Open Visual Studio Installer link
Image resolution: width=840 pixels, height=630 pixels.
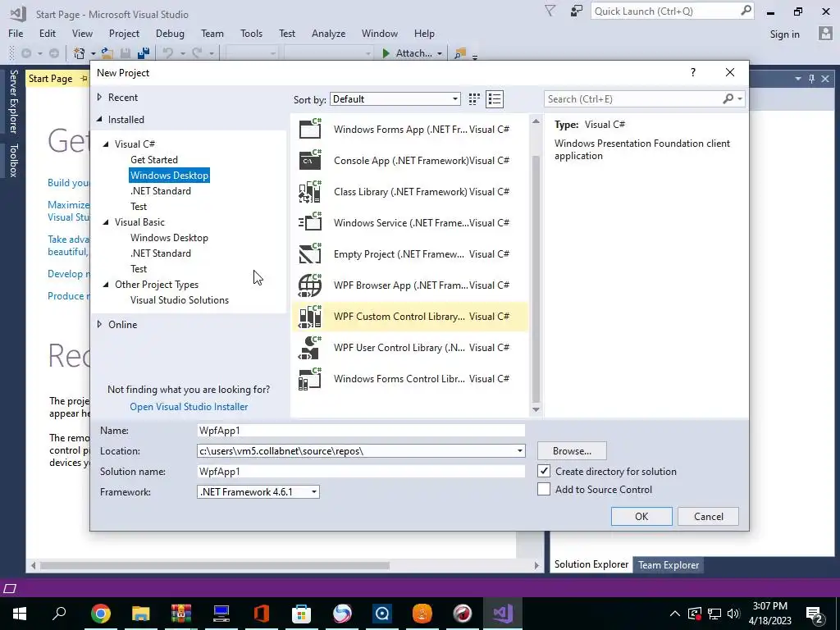pyautogui.click(x=189, y=407)
